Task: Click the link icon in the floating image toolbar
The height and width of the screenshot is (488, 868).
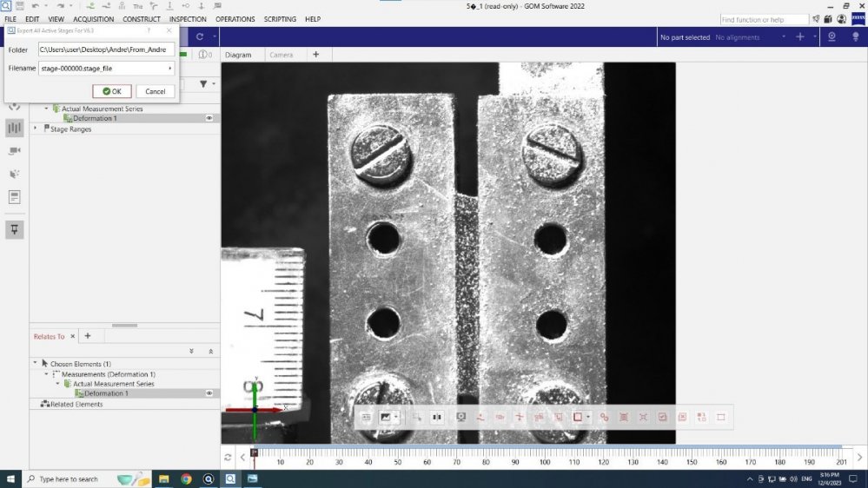Action: (x=604, y=417)
